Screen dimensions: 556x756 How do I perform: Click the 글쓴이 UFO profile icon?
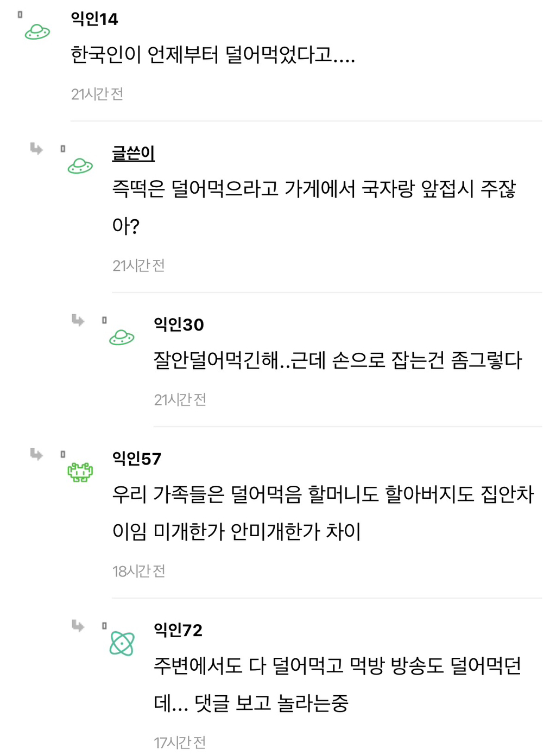pyautogui.click(x=80, y=166)
